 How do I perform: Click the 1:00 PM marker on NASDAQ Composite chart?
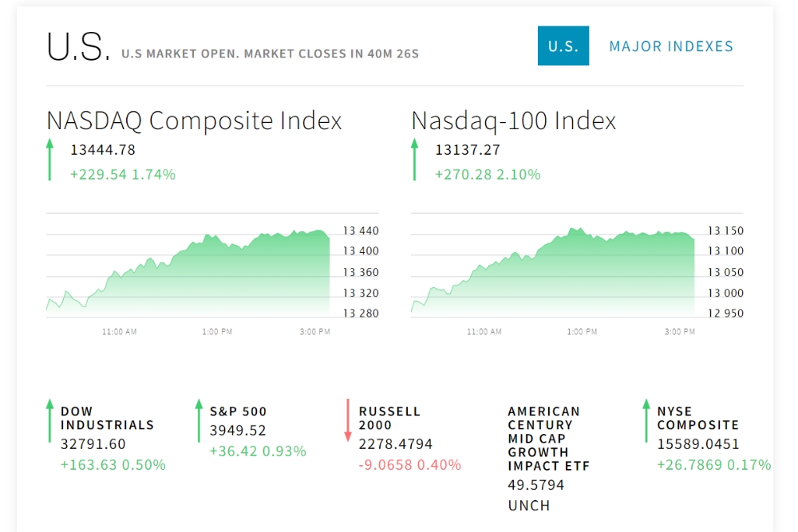[x=217, y=332]
